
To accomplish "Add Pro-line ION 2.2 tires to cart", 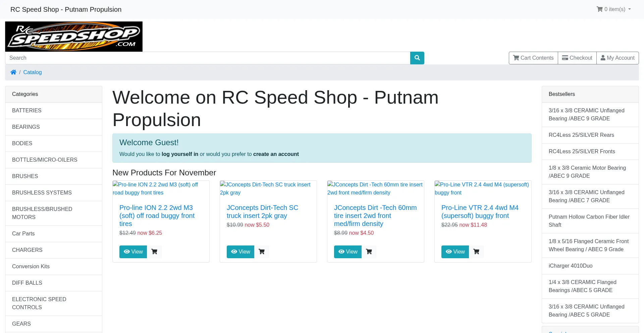I will (x=154, y=252).
